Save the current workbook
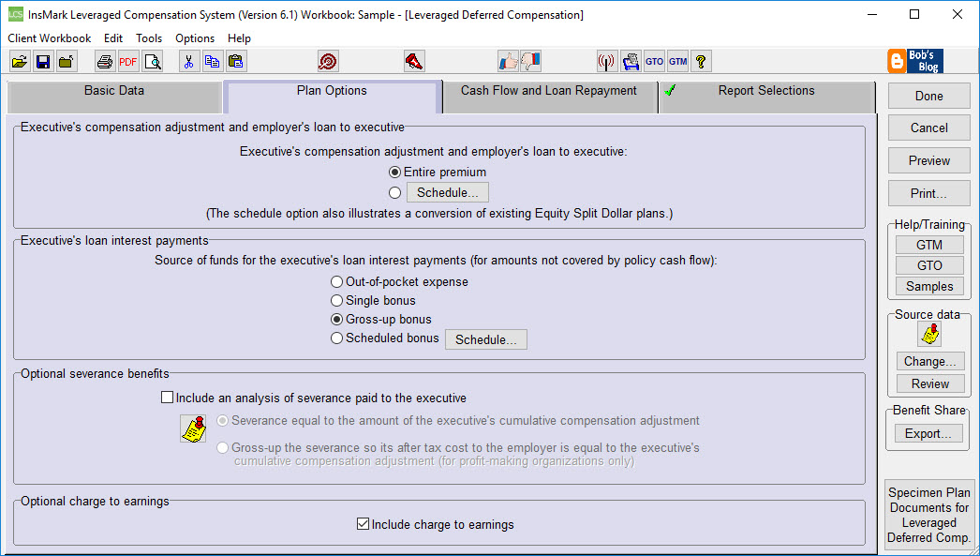 pyautogui.click(x=42, y=60)
